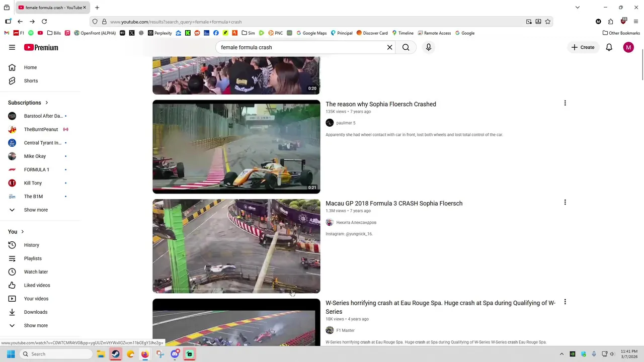Viewport: 644px width, 362px height.
Task: Open the Sim bookmarks folder
Action: [248, 33]
